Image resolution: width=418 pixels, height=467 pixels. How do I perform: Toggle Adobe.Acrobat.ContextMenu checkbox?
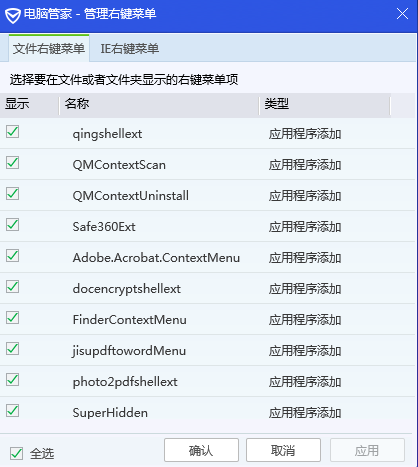click(x=12, y=256)
